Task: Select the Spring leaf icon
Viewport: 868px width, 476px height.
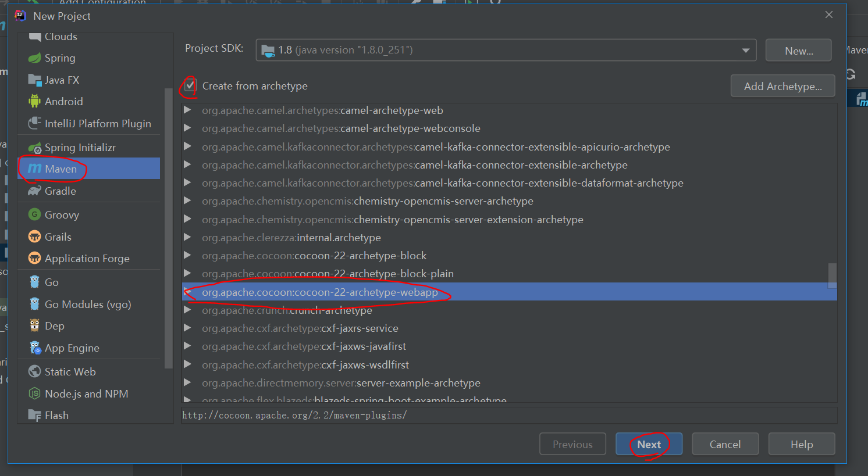Action: tap(35, 58)
